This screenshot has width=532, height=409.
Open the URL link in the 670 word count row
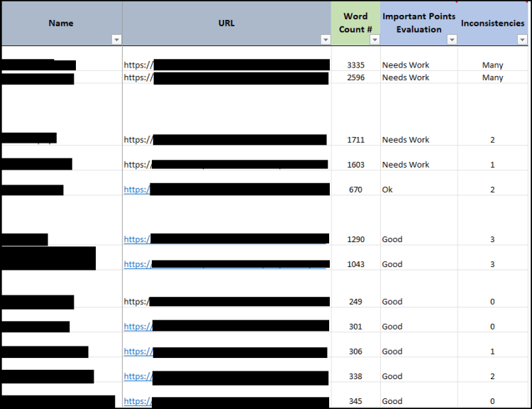coord(136,190)
